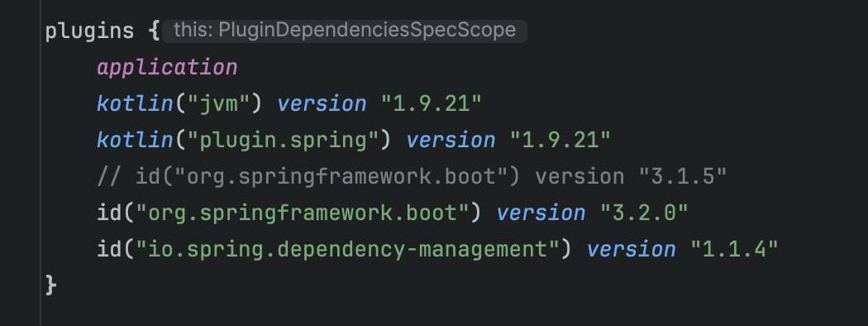The width and height of the screenshot is (868, 326).
Task: Click the version keyword on the plugin.spring line
Action: [x=451, y=141]
